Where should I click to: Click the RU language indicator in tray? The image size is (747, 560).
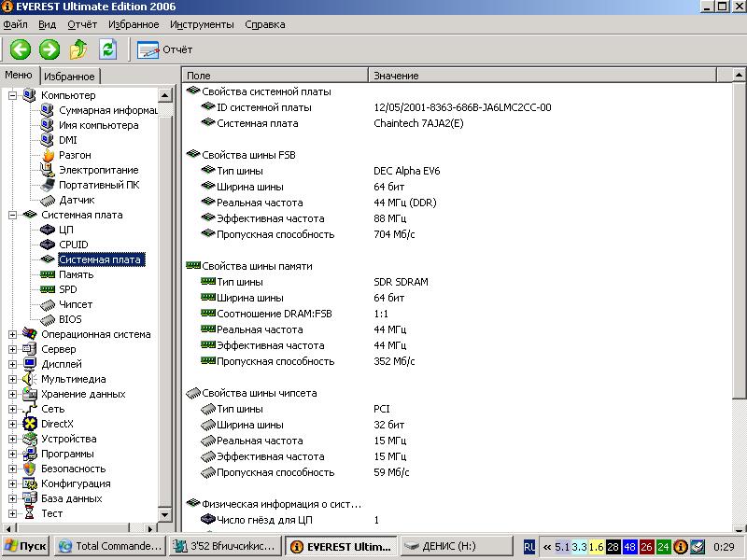click(529, 546)
